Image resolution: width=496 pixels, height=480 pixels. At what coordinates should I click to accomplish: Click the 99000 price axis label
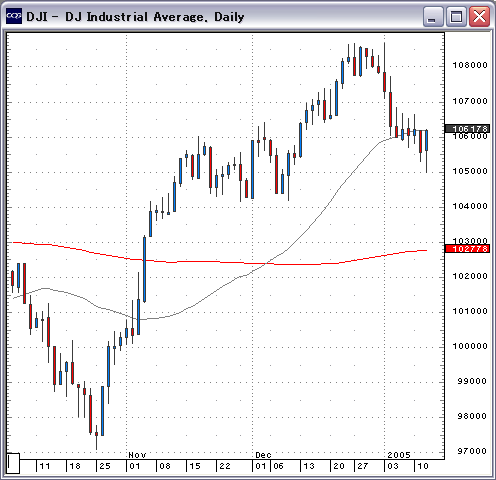point(472,381)
